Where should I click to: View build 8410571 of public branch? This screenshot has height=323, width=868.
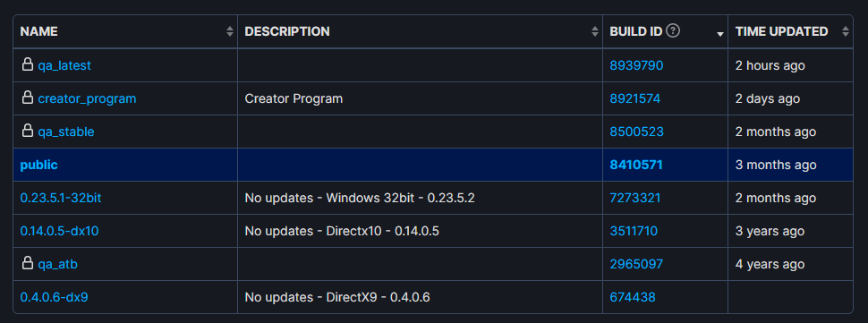click(x=636, y=165)
